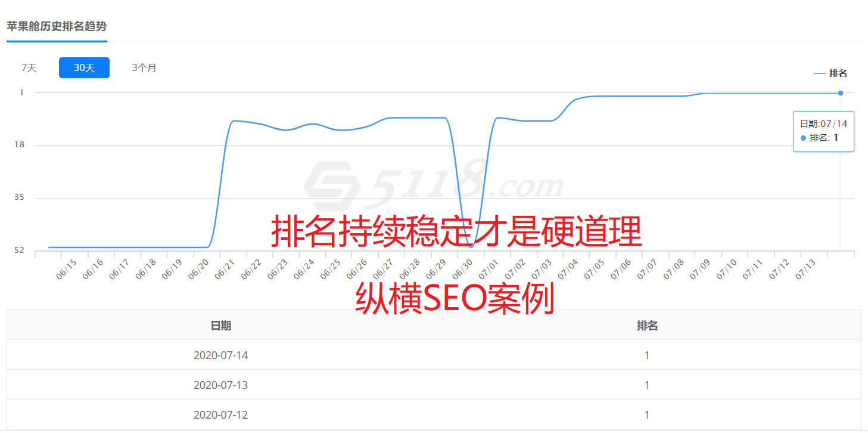This screenshot has width=868, height=433.
Task: Click the 07/14 data point marker
Action: tap(840, 93)
